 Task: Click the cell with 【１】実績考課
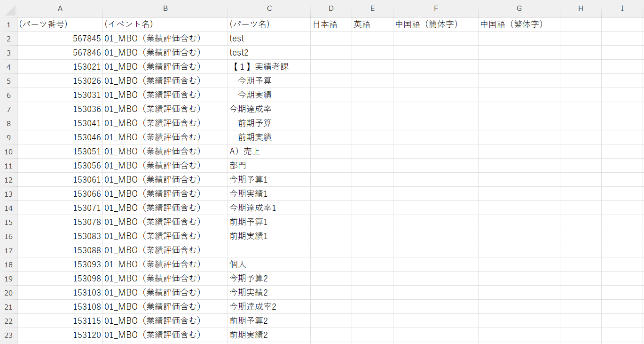[269, 66]
